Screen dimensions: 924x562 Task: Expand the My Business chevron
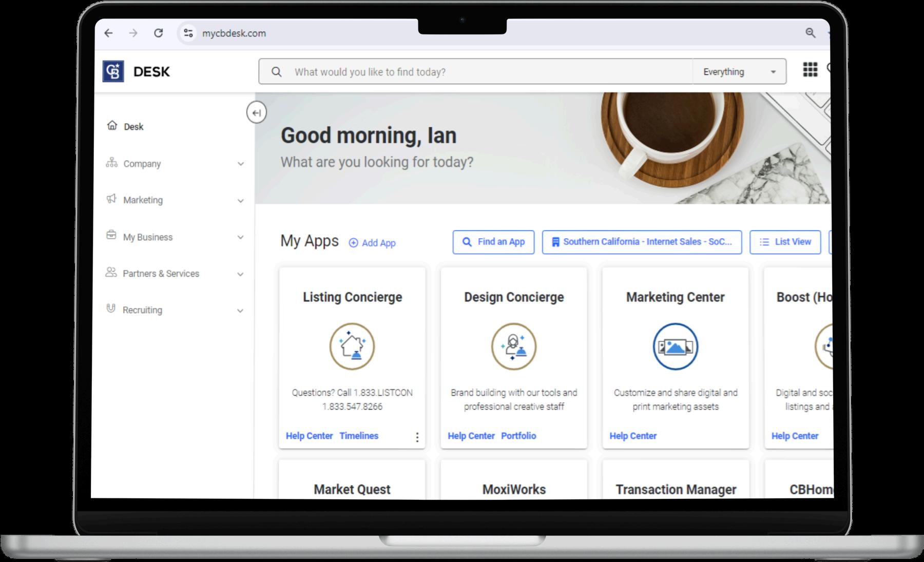point(240,237)
